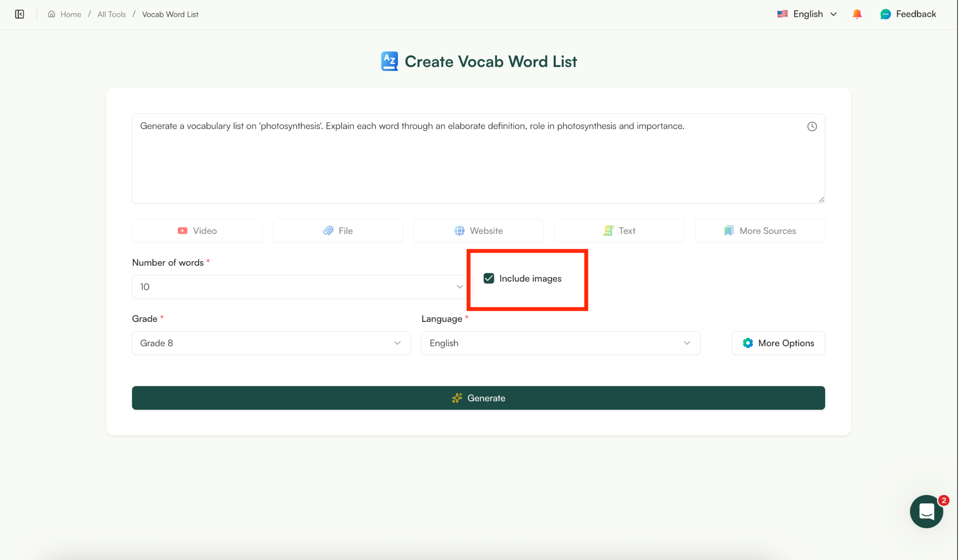Click the prompt history clock icon
This screenshot has height=560, width=958.
tap(812, 126)
